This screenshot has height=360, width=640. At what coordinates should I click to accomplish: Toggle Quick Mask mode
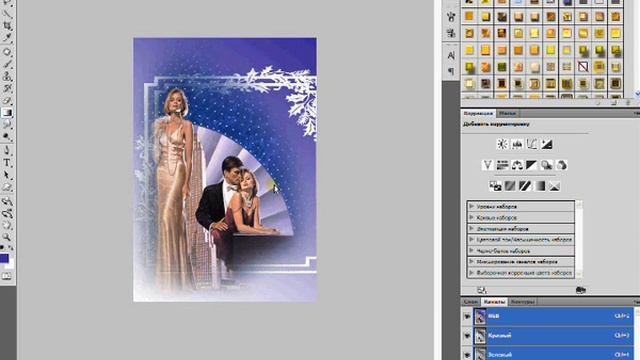pos(7,276)
